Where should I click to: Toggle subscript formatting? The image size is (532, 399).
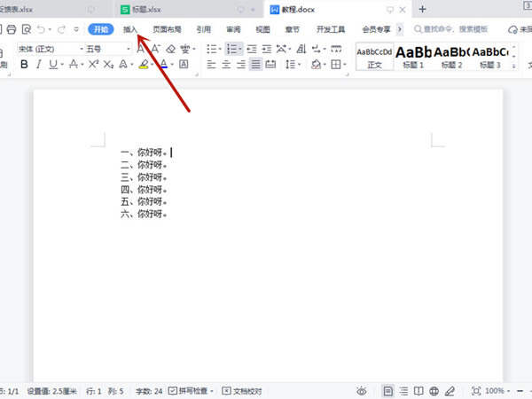pos(108,64)
